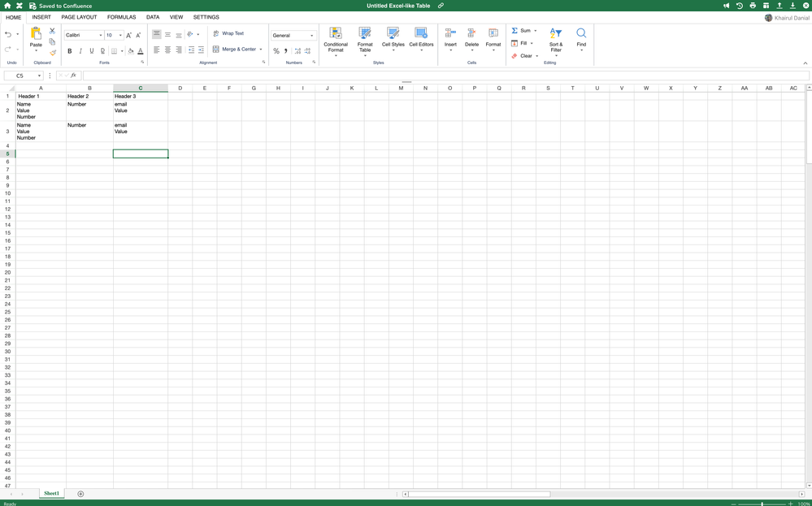Click the Font Color icon
This screenshot has width=812, height=506.
pyautogui.click(x=140, y=50)
